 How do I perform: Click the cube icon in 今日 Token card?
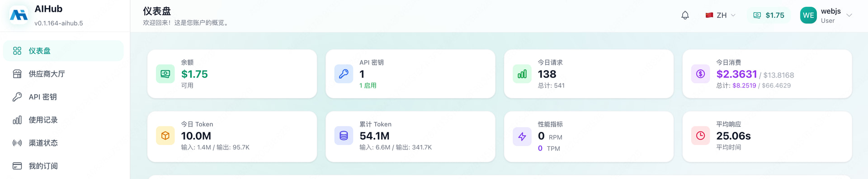click(165, 135)
